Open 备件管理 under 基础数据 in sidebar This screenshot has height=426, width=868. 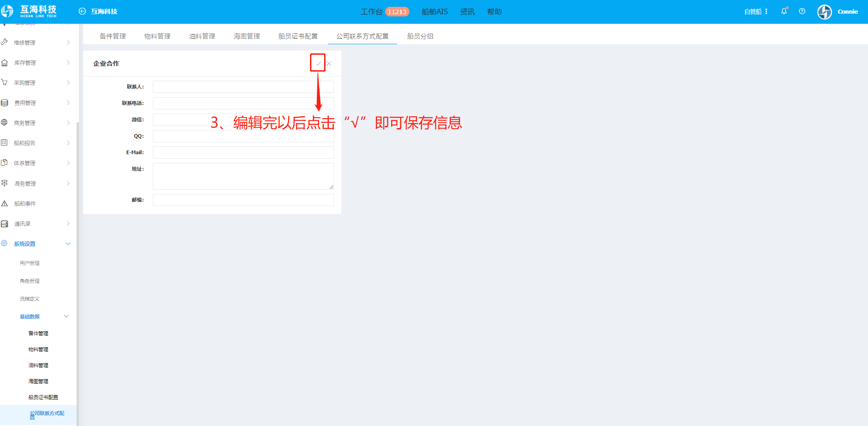pyautogui.click(x=38, y=333)
